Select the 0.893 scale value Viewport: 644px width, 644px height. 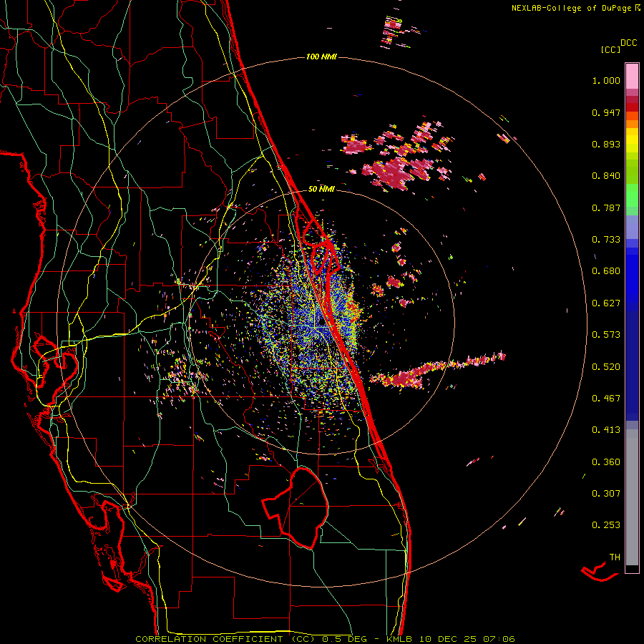(x=606, y=144)
